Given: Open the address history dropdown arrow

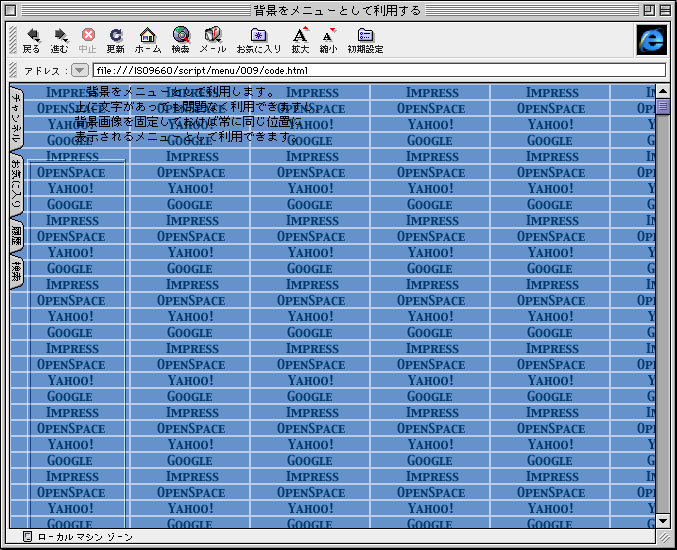Looking at the screenshot, I should (x=80, y=70).
